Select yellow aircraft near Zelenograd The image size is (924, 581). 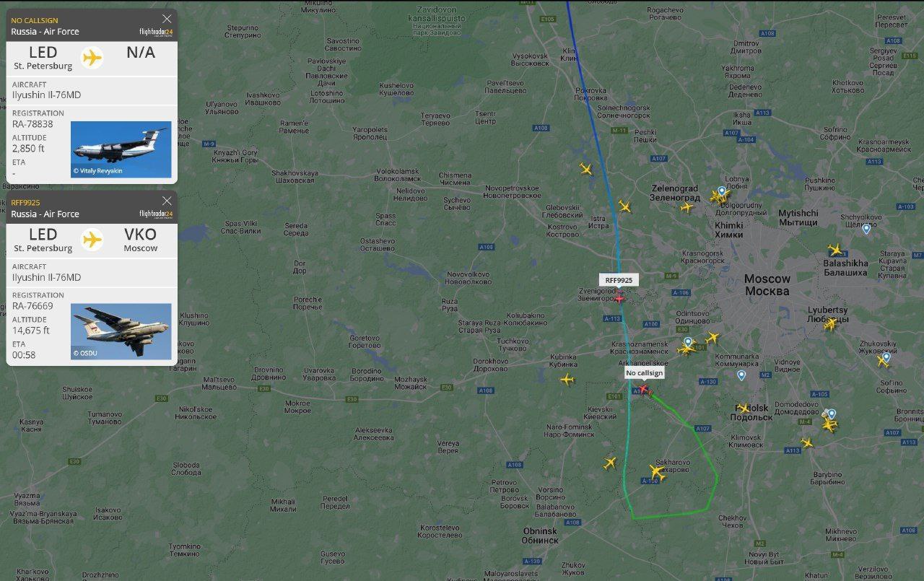[687, 207]
